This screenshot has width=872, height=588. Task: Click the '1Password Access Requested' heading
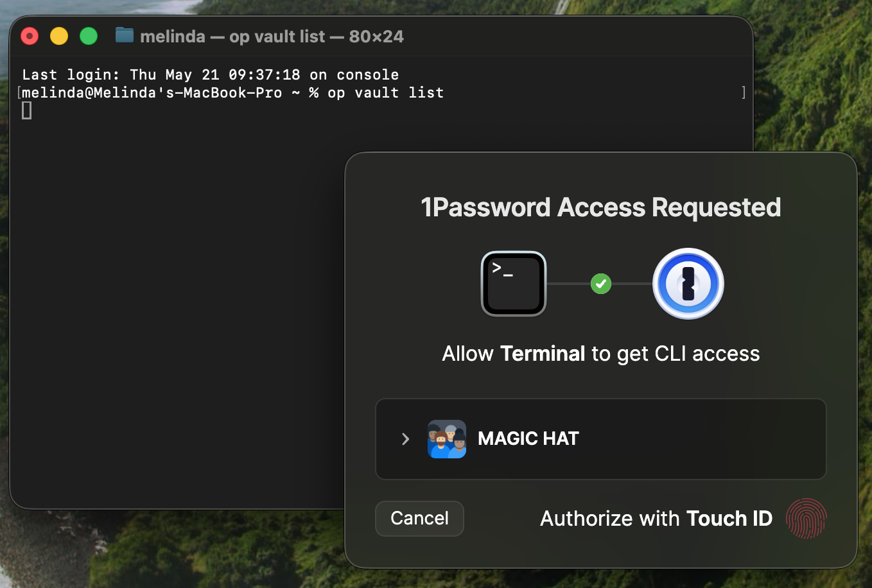tap(601, 207)
